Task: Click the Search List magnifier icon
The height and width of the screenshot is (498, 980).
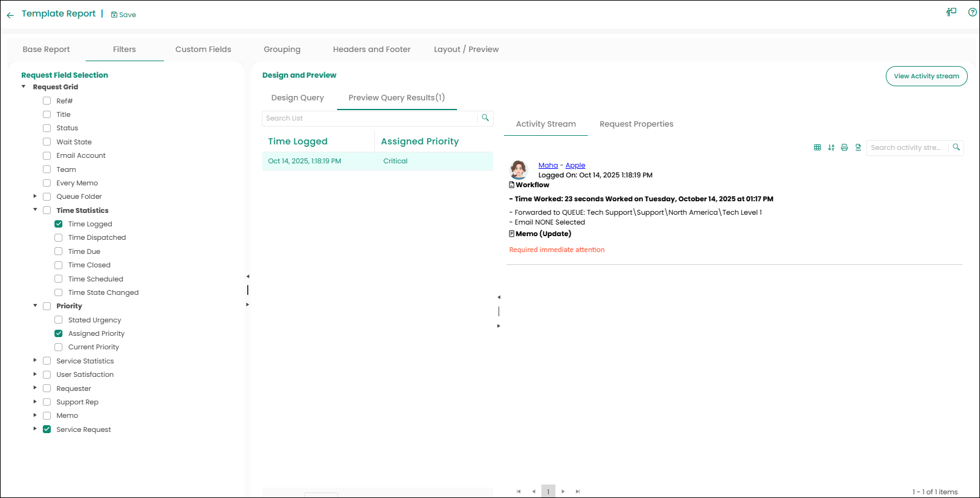Action: (485, 118)
